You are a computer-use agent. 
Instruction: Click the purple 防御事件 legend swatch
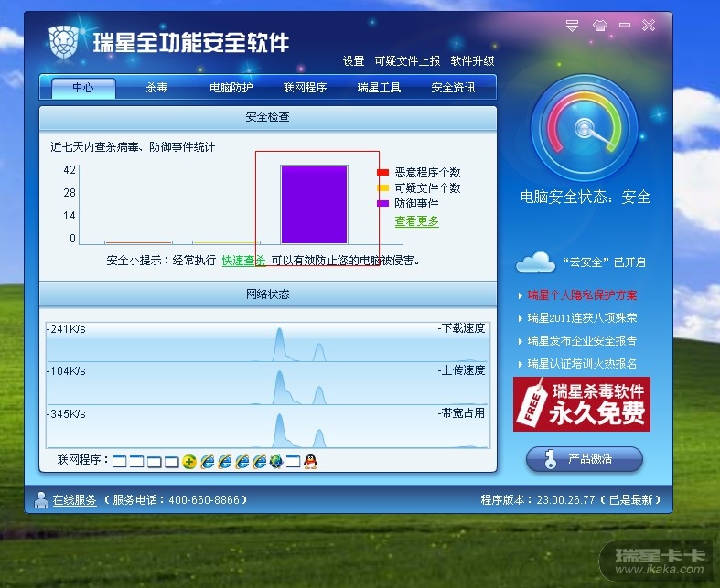click(x=382, y=203)
